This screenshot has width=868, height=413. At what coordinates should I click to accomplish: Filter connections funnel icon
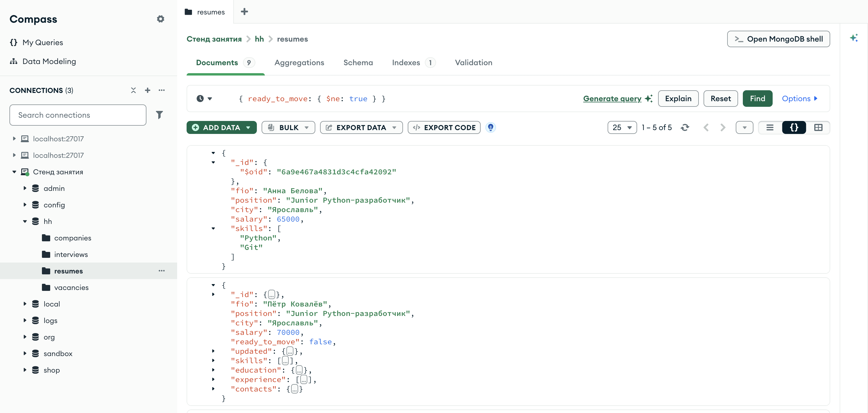pyautogui.click(x=159, y=115)
